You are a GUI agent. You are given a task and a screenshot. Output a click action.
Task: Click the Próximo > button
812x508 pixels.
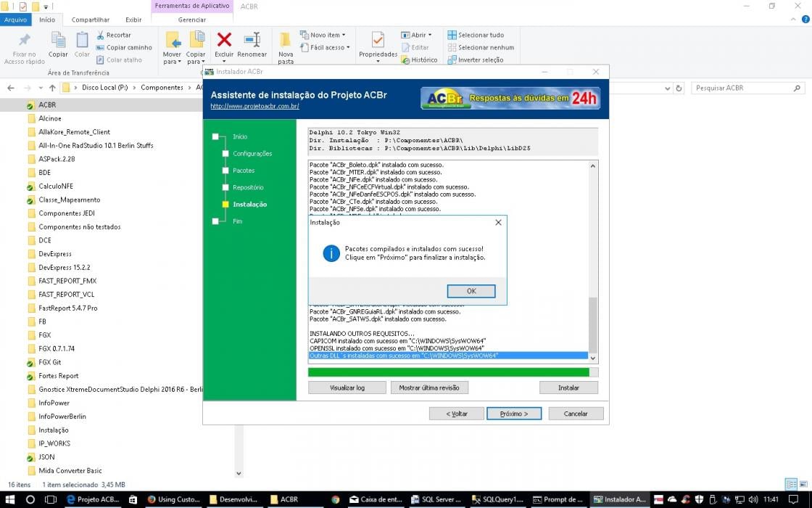tap(514, 414)
